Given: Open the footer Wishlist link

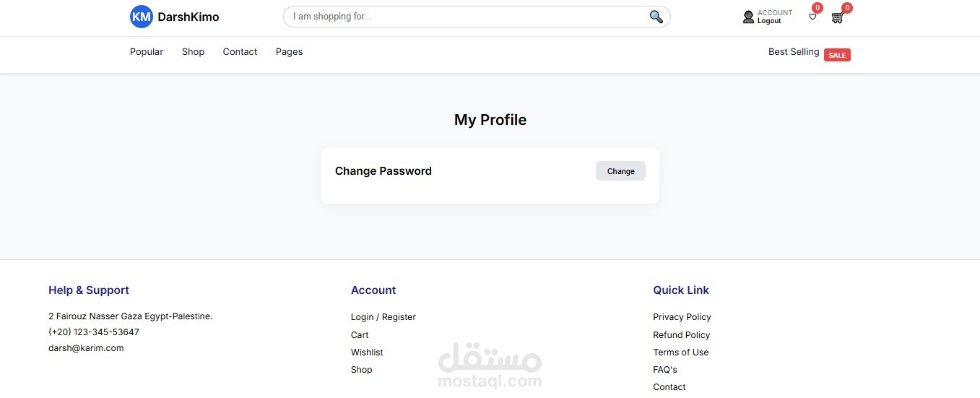Looking at the screenshot, I should click(367, 352).
